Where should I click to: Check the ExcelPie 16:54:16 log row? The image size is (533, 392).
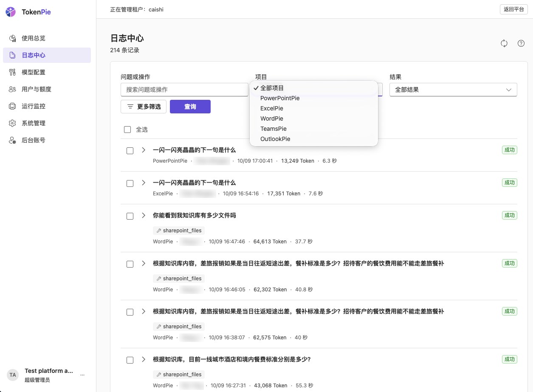[x=130, y=183]
